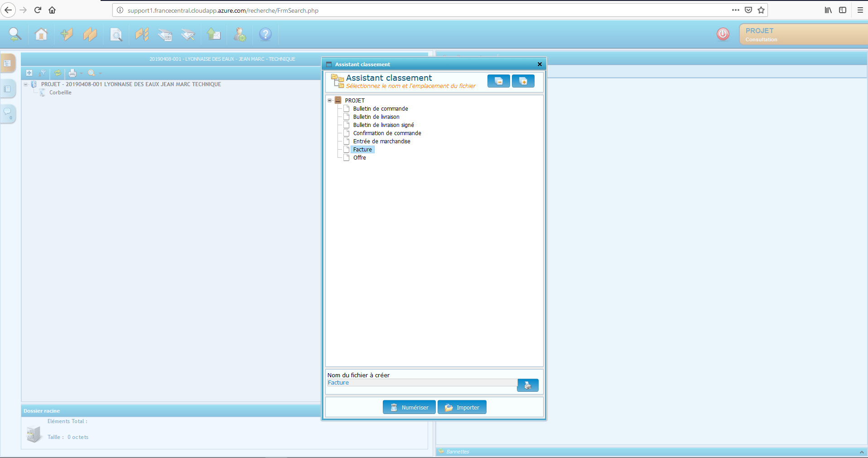Screen dimensions: 868x458
Task: Select the Offre document type
Action: tap(359, 158)
